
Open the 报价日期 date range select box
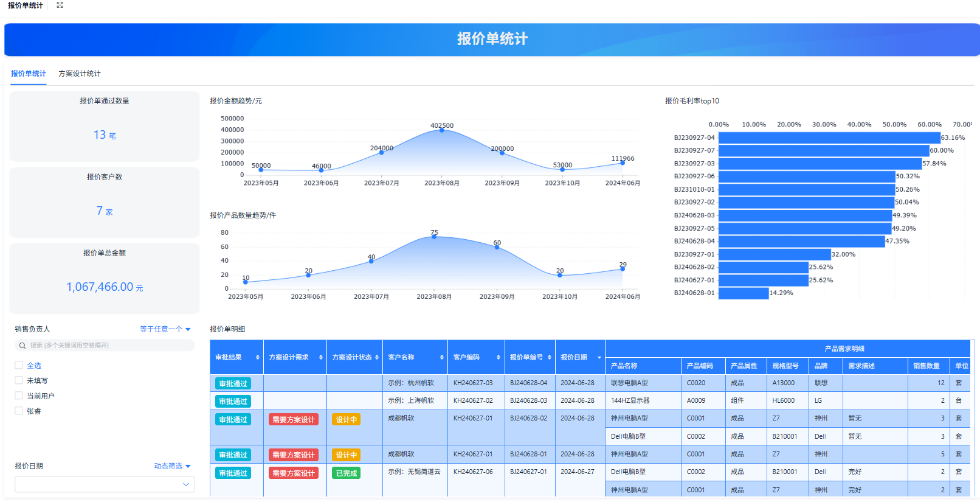pos(105,484)
